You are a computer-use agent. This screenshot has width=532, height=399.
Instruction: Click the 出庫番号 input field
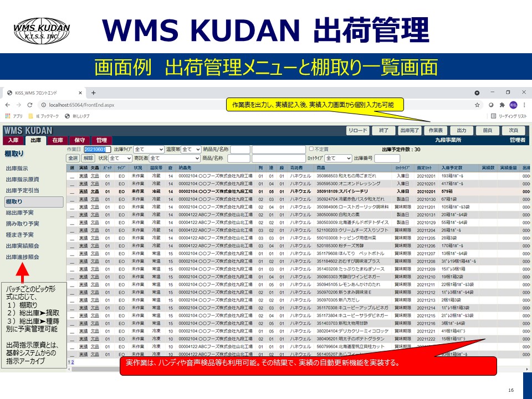[387, 158]
